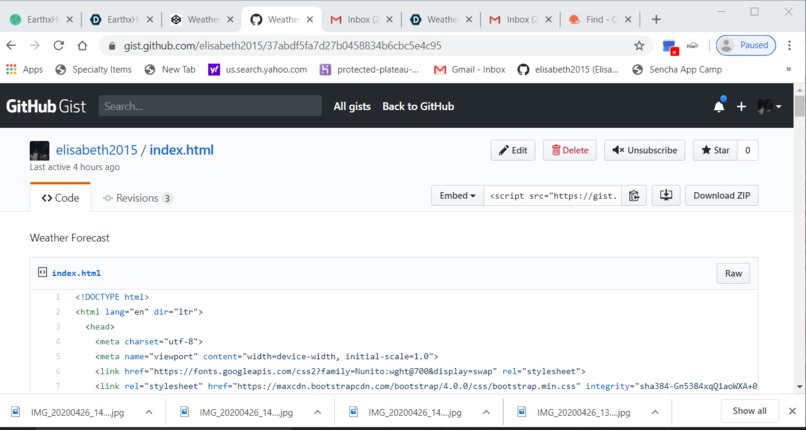The height and width of the screenshot is (430, 806).
Task: Expand the Embed dropdown
Action: pyautogui.click(x=457, y=195)
